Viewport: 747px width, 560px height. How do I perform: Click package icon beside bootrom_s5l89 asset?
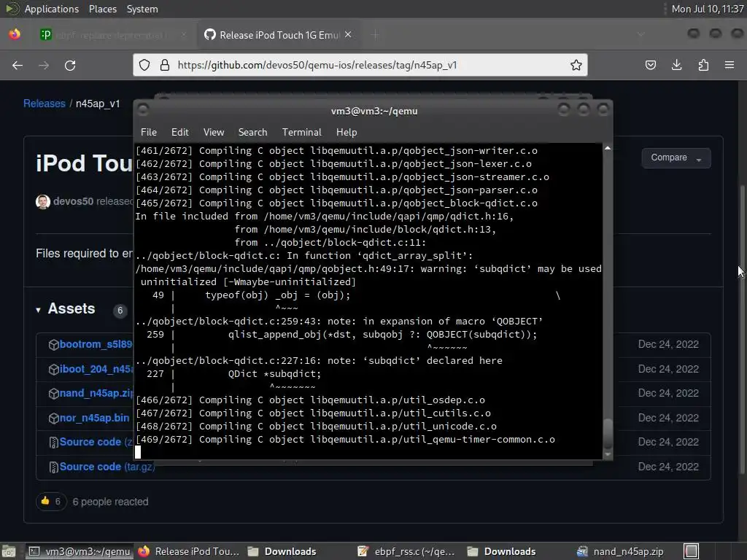coord(54,345)
